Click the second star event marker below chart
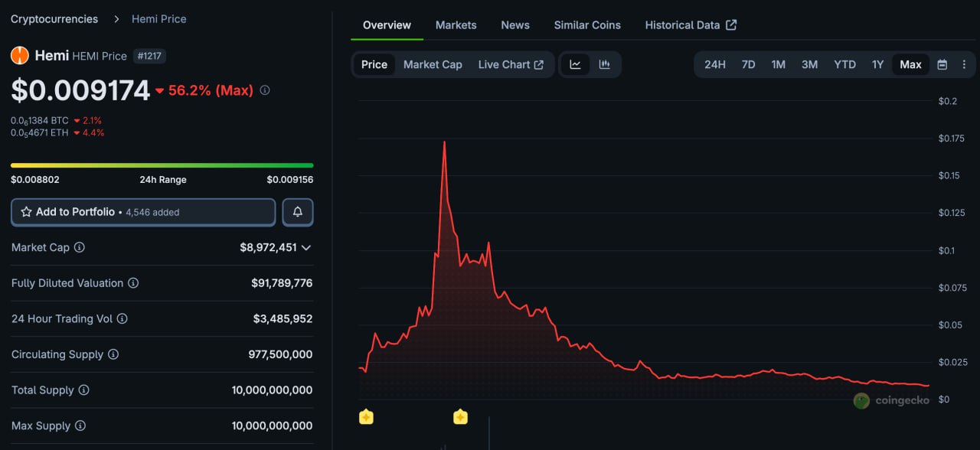The height and width of the screenshot is (450, 980). [x=460, y=417]
